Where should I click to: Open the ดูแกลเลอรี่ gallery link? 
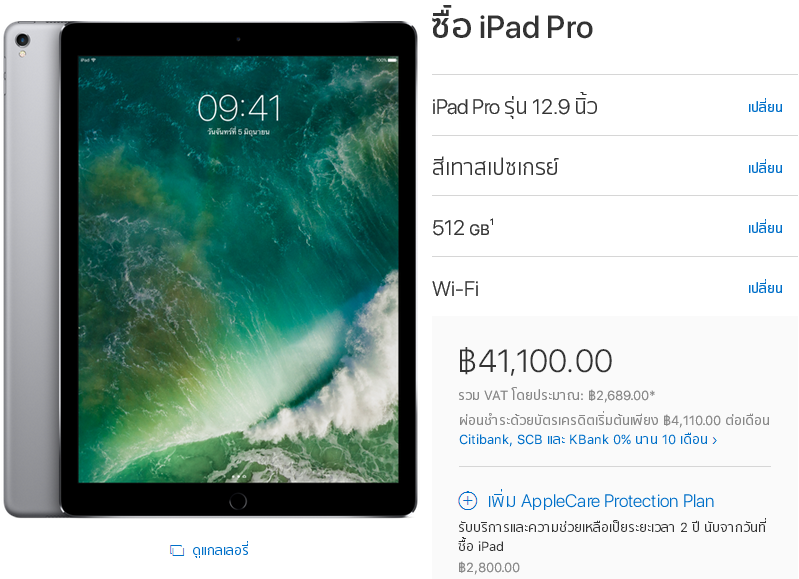click(220, 550)
